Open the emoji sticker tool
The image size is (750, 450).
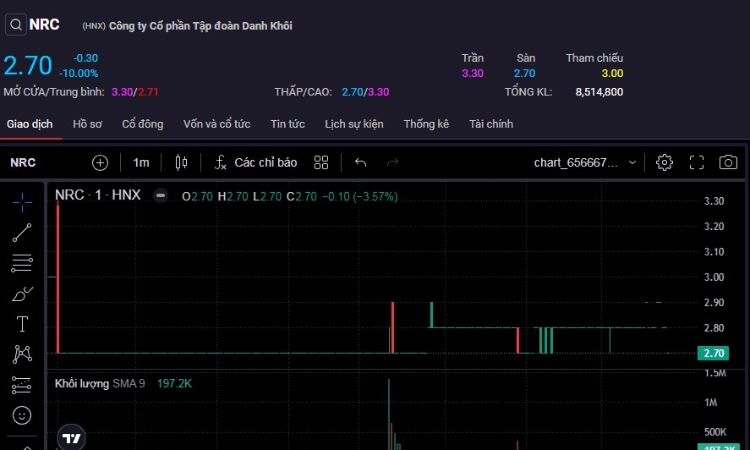22,415
